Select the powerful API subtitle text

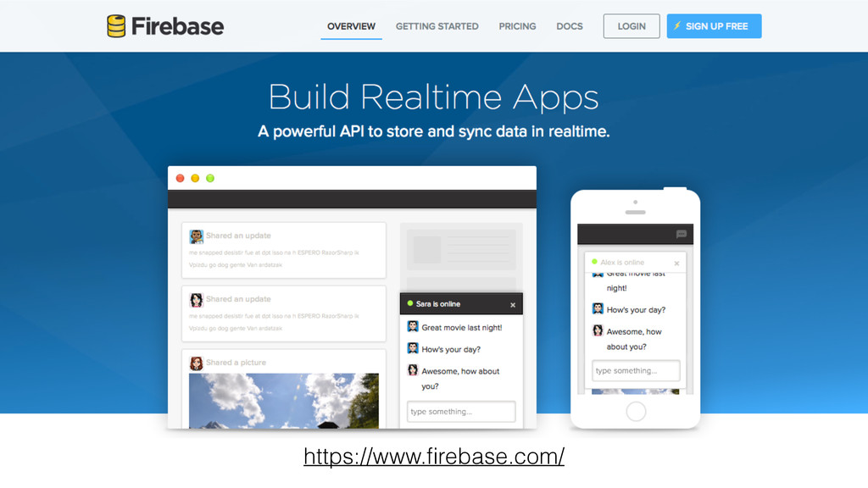(x=433, y=131)
